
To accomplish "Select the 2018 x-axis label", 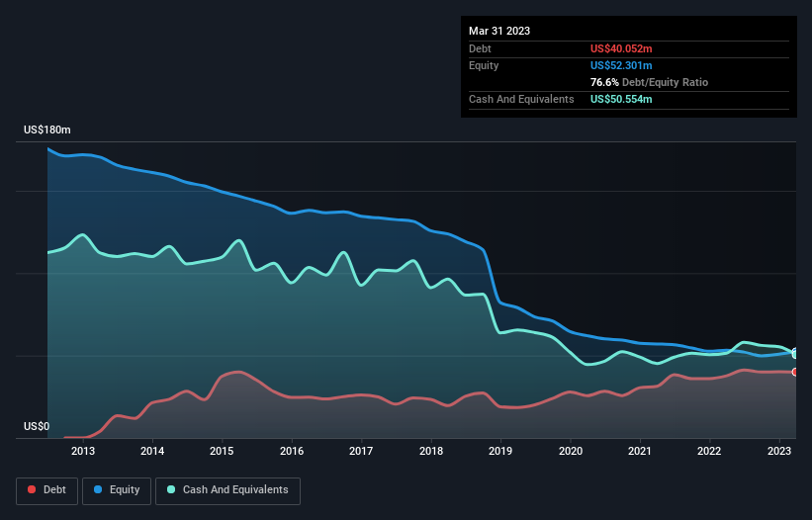I will pyautogui.click(x=431, y=451).
